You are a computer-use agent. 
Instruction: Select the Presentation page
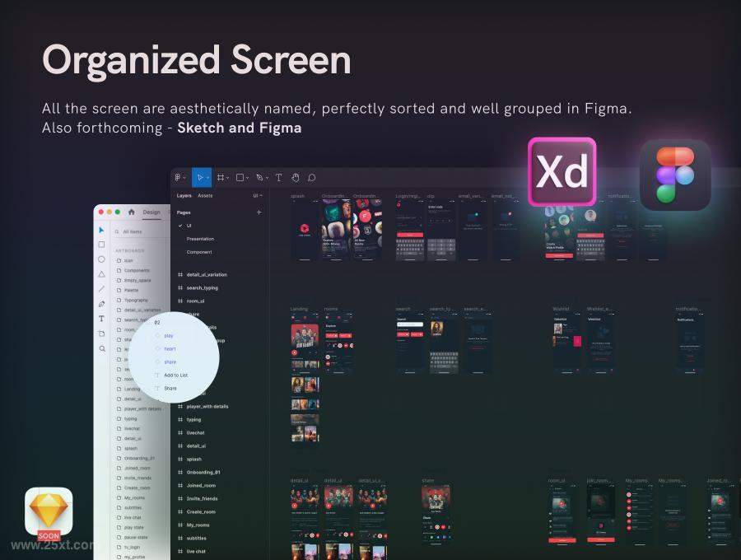(x=200, y=239)
